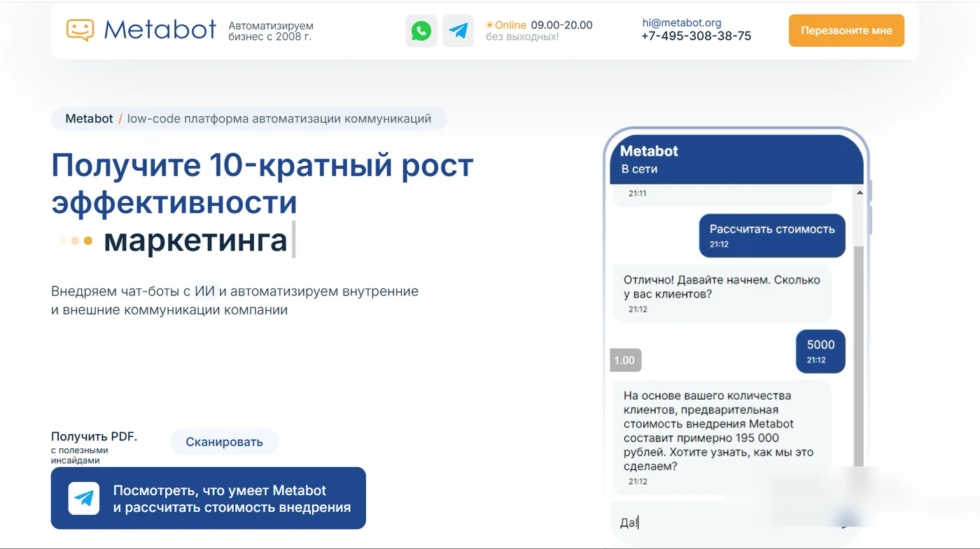This screenshot has height=549, width=980.
Task: Click 'Автоматизируем бизнес с 2008 г.' tagline
Action: click(x=271, y=31)
